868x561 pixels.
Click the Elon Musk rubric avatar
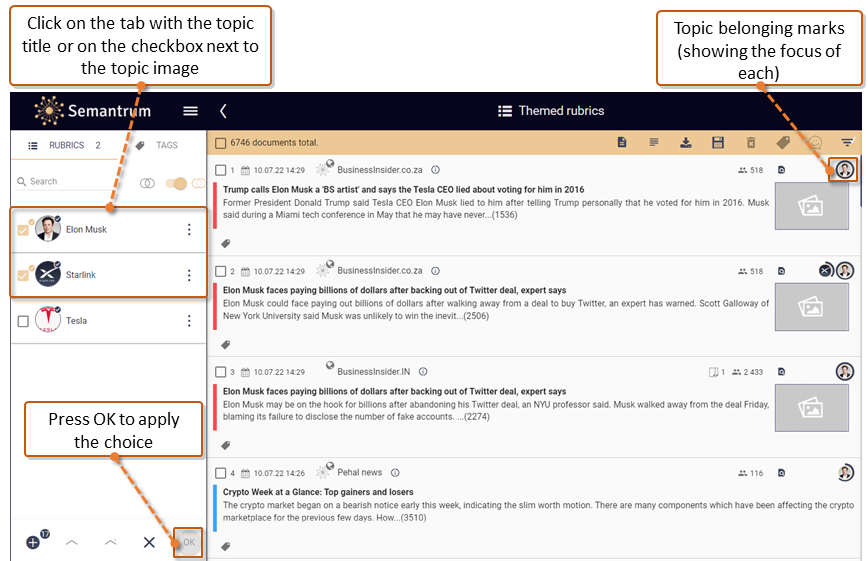[48, 229]
